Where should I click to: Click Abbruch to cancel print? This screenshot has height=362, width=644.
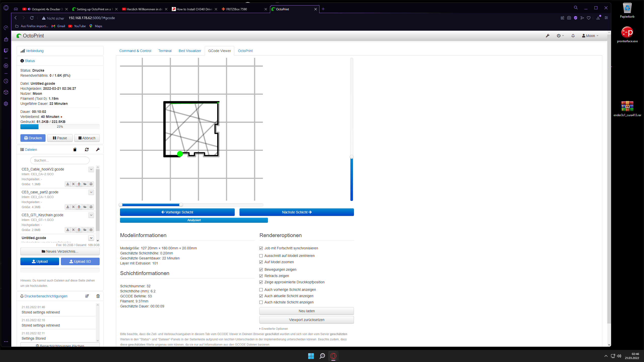coord(87,138)
